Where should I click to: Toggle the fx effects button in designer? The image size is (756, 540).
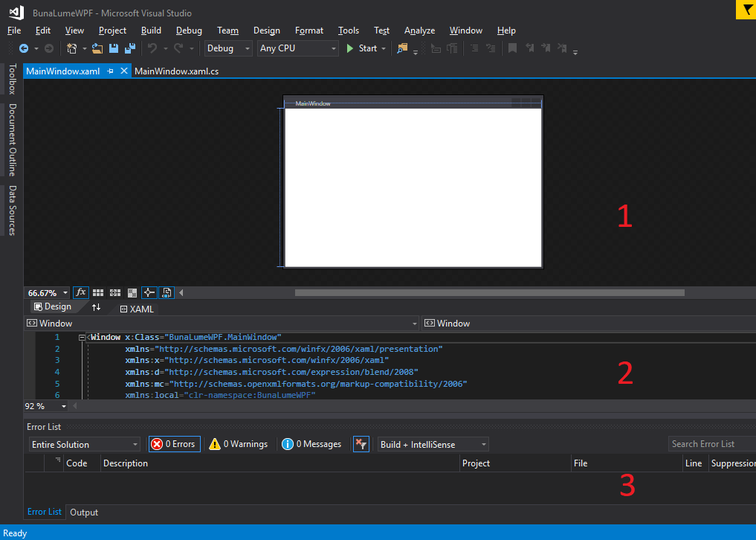coord(81,293)
